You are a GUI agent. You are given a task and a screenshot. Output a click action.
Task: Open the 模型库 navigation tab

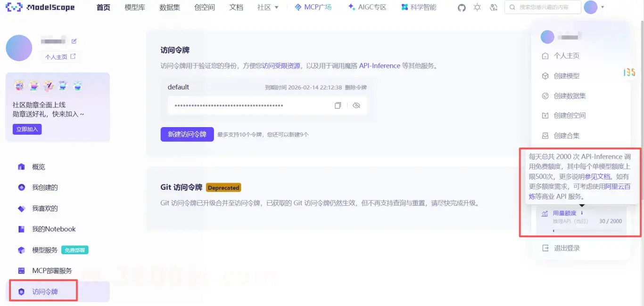click(135, 8)
